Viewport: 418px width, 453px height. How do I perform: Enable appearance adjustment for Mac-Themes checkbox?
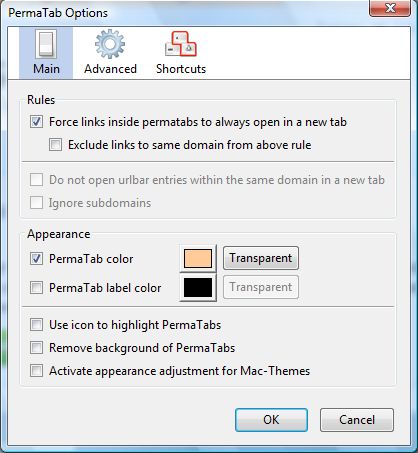click(x=36, y=371)
